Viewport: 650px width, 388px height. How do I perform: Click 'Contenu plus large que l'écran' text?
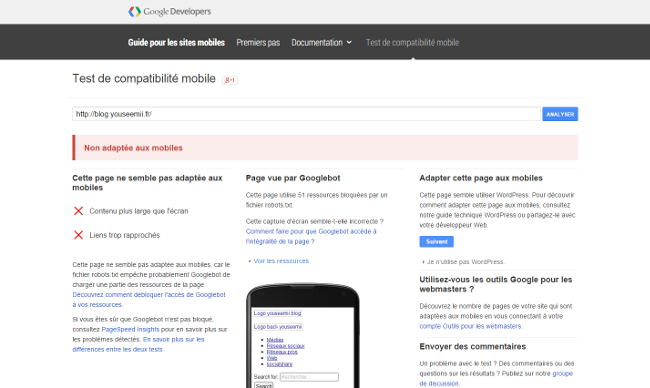[139, 211]
